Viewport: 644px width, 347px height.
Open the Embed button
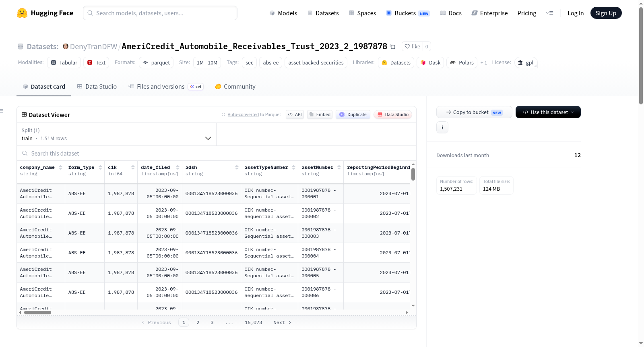pyautogui.click(x=320, y=114)
